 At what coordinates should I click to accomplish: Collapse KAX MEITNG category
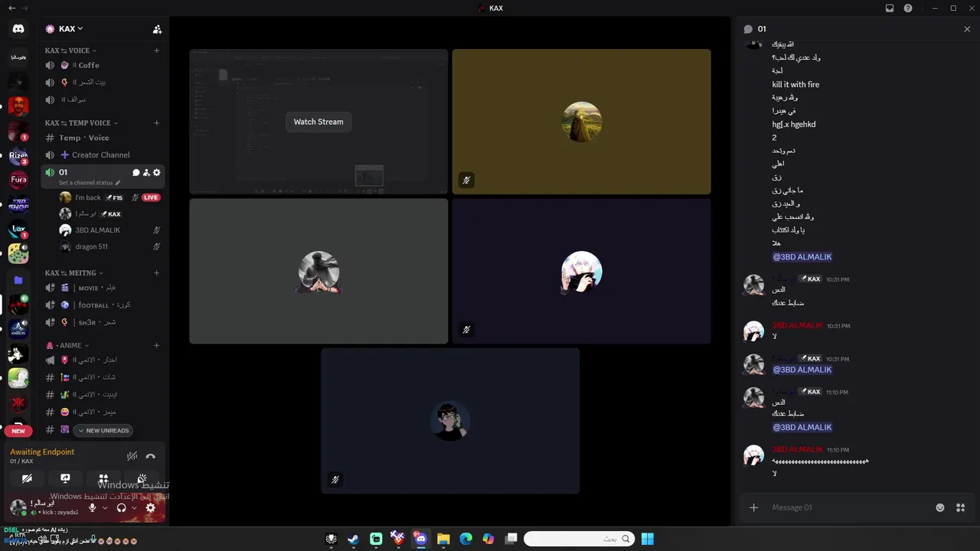click(x=73, y=272)
